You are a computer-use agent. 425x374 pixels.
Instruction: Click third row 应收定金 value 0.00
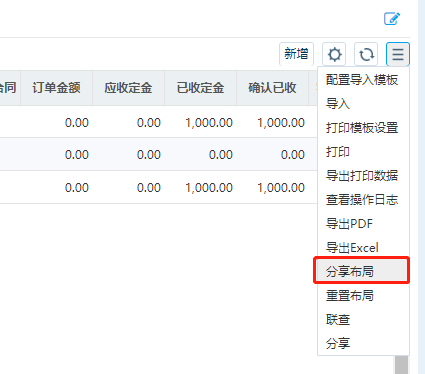click(149, 188)
